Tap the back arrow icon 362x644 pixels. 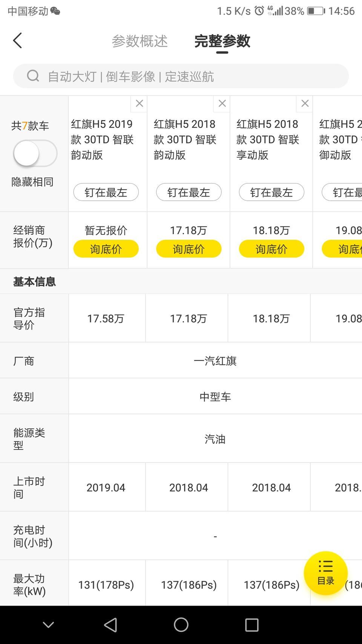(x=17, y=40)
